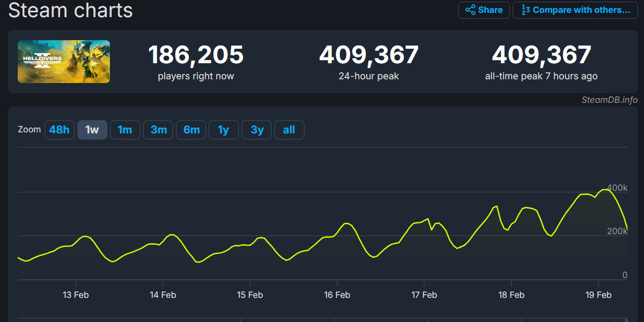This screenshot has width=644, height=322.
Task: Click the 19 Feb peak on chart line
Action: [605, 190]
